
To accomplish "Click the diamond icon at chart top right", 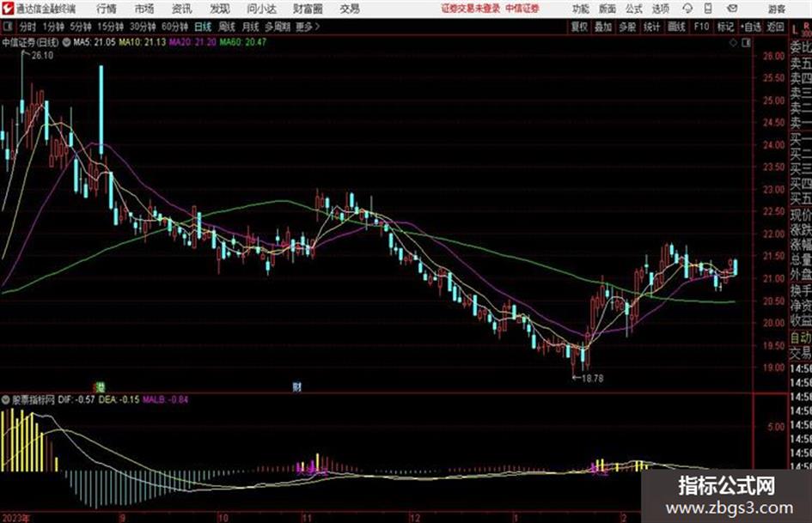I will [x=733, y=43].
